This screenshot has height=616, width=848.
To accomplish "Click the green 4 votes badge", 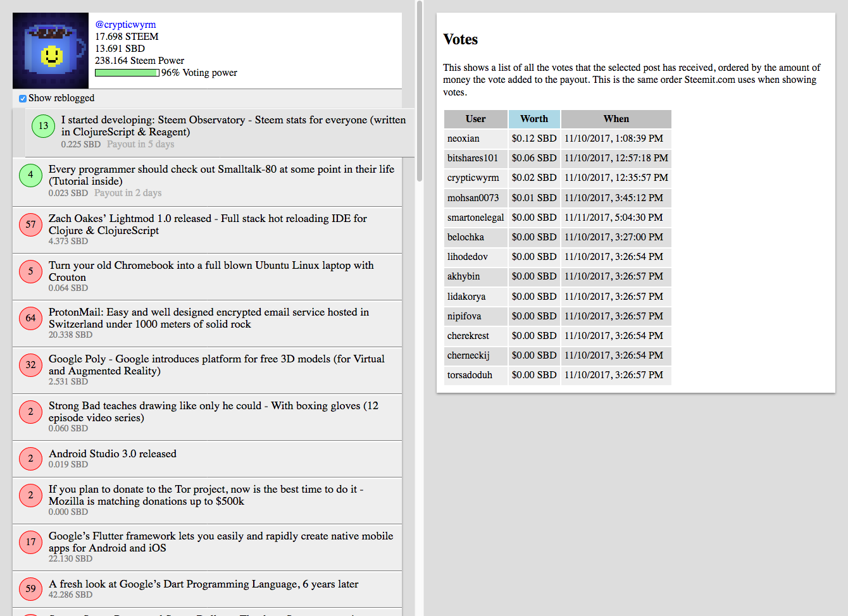I will click(30, 175).
